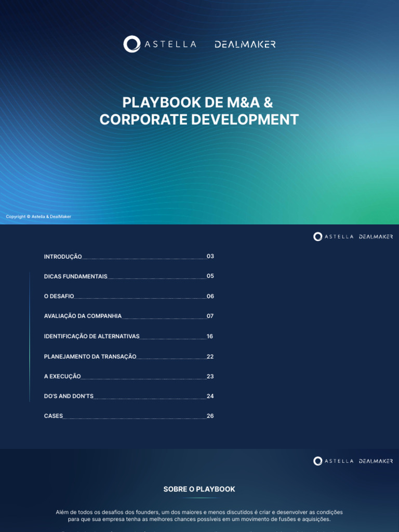399x532 pixels.
Task: Click the Astella logo above Sobre o Playbook
Action: [x=333, y=461]
